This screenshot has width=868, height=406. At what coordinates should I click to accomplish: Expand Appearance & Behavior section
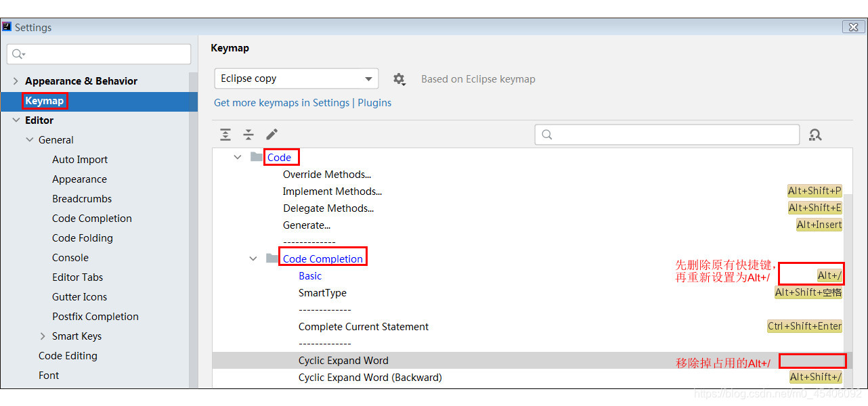pyautogui.click(x=16, y=81)
